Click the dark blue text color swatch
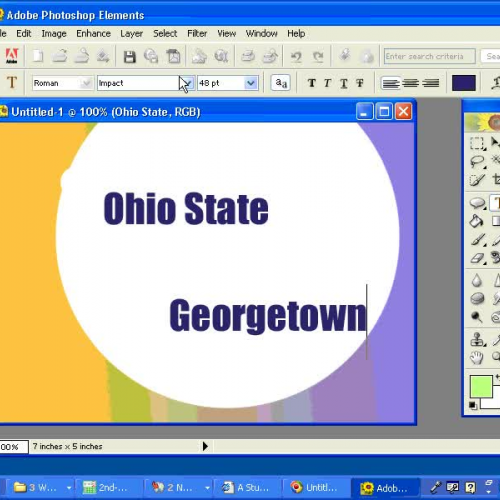 click(464, 83)
